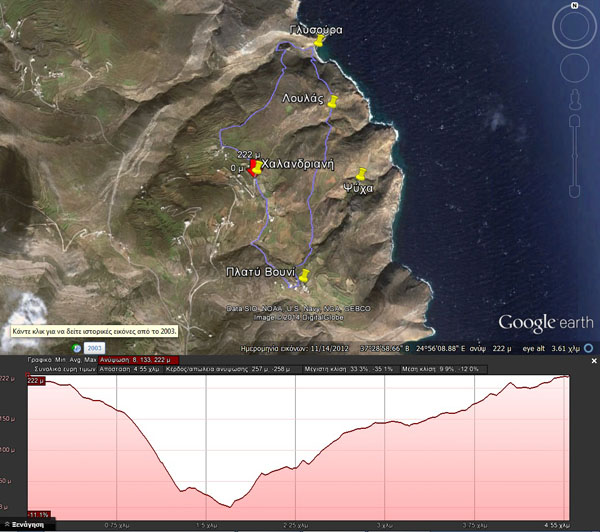The height and width of the screenshot is (532, 600).
Task: Click the Απόσταση 4.55 χλμ value
Action: [129, 369]
